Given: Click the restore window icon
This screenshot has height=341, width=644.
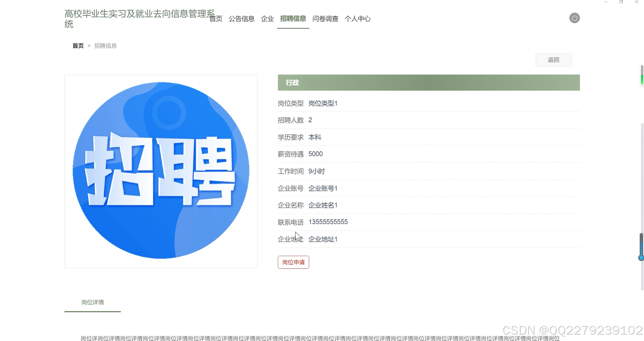Looking at the screenshot, I should click(621, 2).
